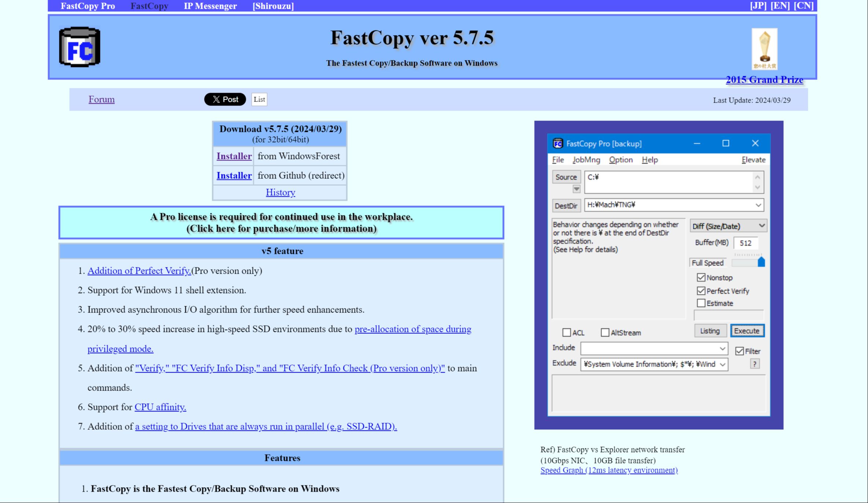Click the FastCopy FC logo icon

80,47
